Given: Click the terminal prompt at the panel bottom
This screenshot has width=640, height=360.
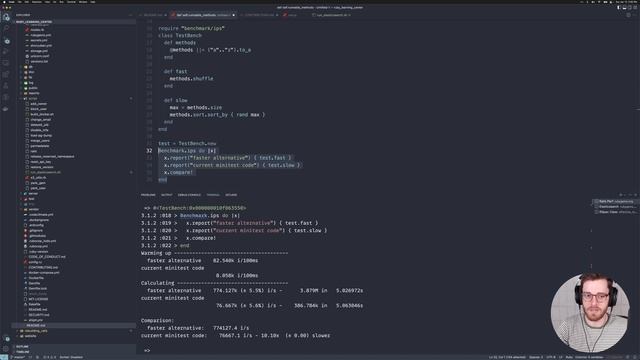Looking at the screenshot, I should 147,350.
